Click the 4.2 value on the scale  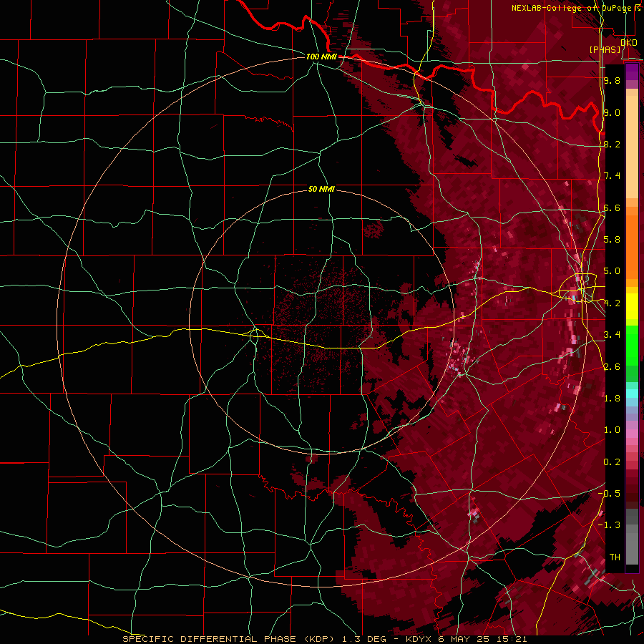tap(612, 303)
